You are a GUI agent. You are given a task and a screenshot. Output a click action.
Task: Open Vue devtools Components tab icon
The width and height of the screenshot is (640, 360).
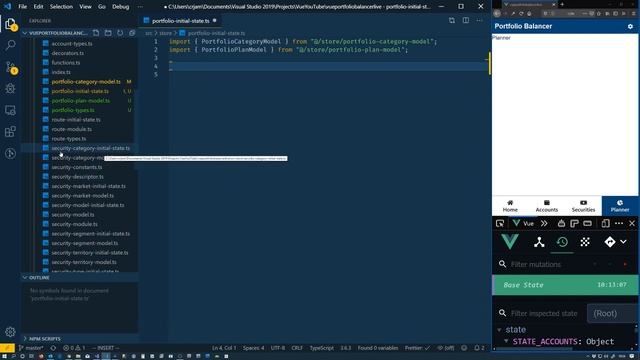coord(539,242)
